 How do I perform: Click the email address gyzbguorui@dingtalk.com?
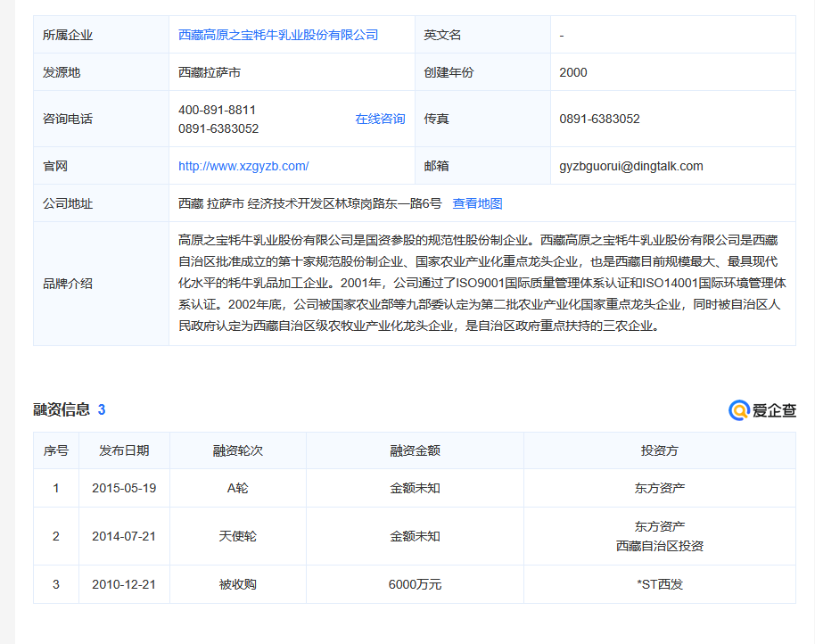click(x=630, y=166)
